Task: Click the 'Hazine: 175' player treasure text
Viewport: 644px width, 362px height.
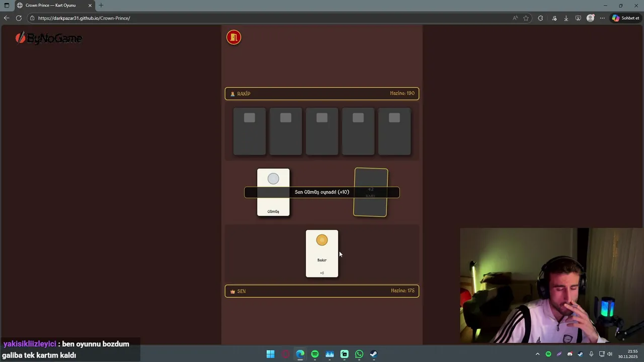Action: 403,291
